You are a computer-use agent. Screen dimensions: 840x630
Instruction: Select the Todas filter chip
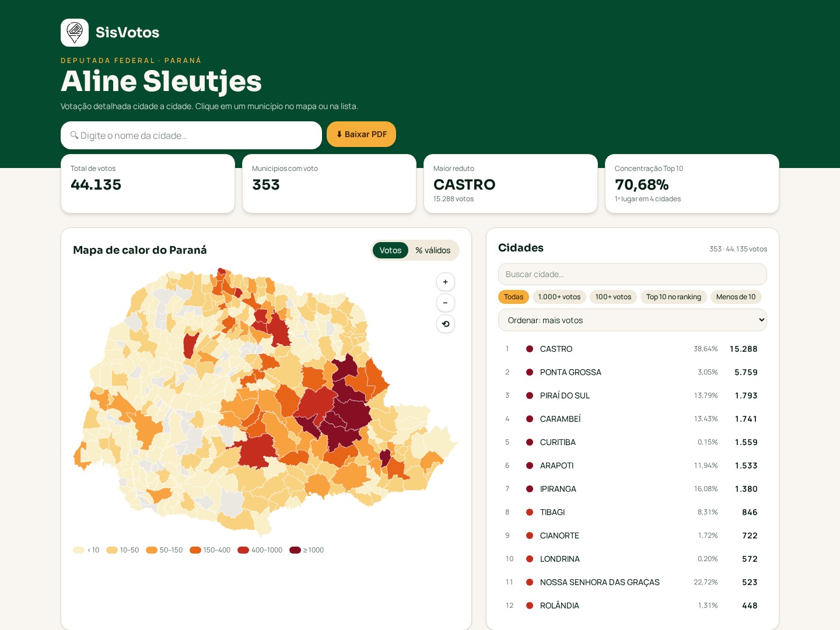[x=513, y=297]
